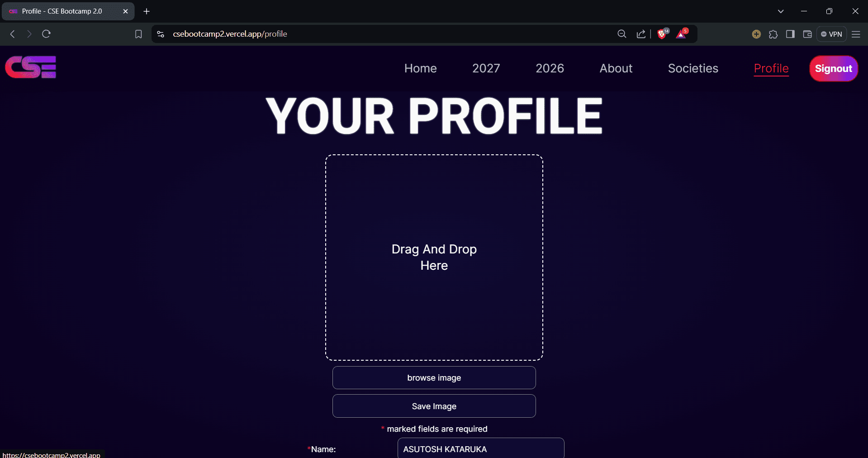
Task: Open the browser extensions puzzle icon
Action: [x=773, y=34]
